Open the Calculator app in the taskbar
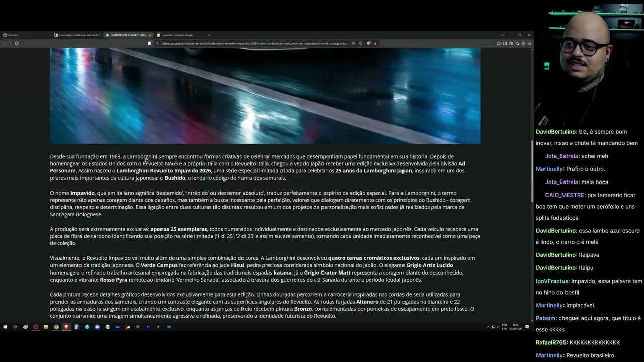 (76, 327)
